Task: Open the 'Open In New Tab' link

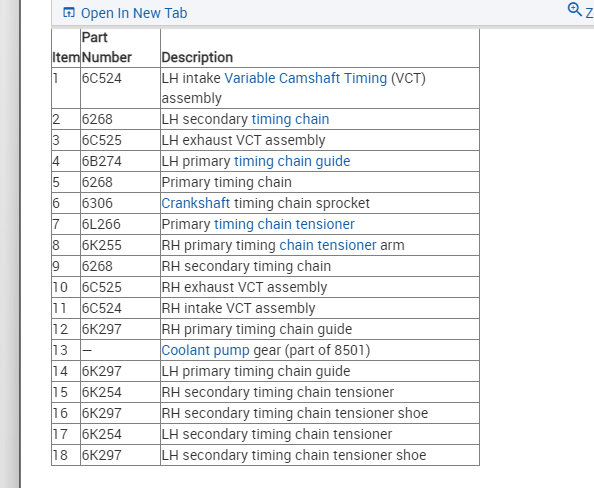Action: (134, 13)
